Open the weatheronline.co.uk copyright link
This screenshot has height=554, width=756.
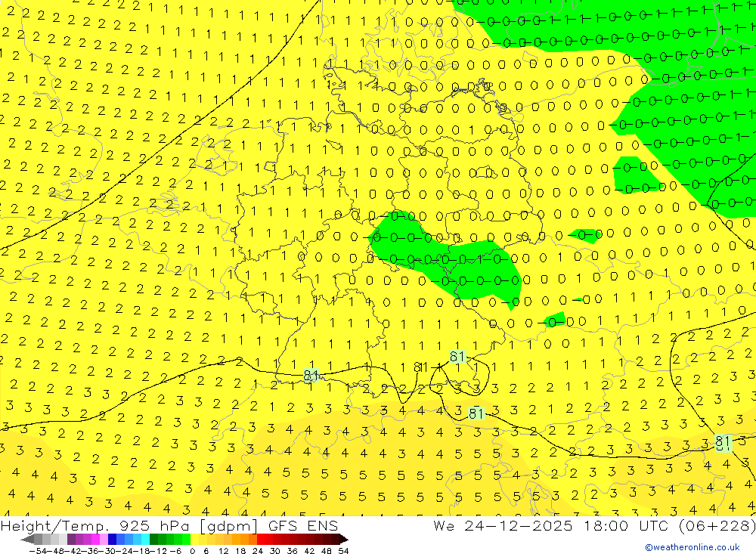(x=692, y=546)
